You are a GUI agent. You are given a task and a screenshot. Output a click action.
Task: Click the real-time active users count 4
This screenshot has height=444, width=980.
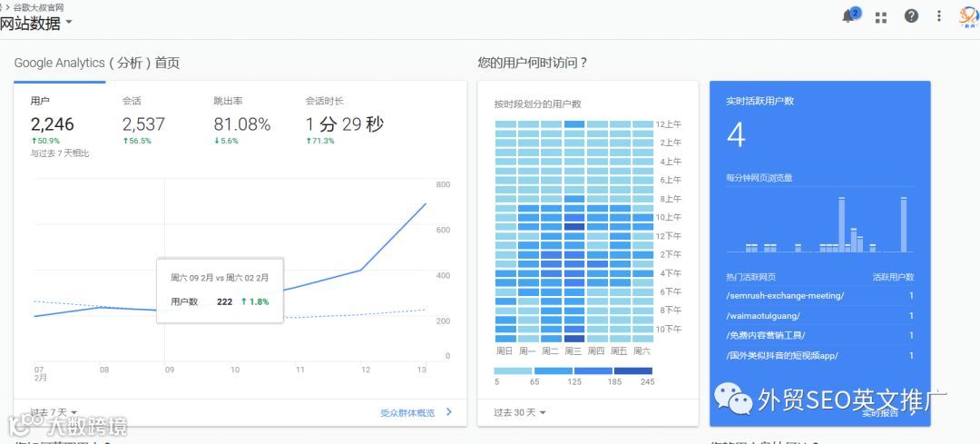click(736, 135)
